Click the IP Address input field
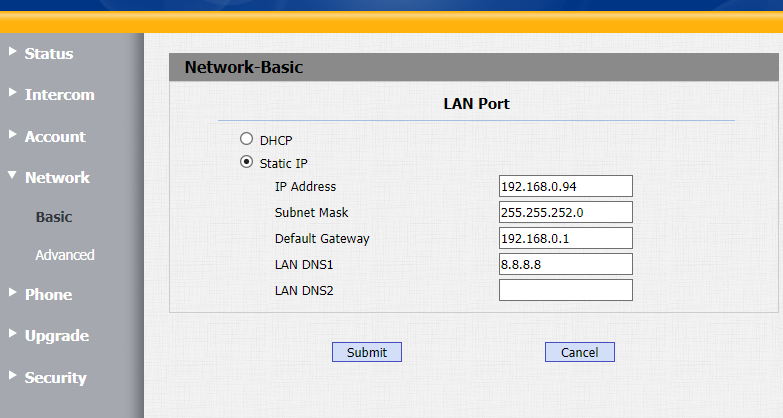Screen dimensions: 783x418 [x=565, y=186]
